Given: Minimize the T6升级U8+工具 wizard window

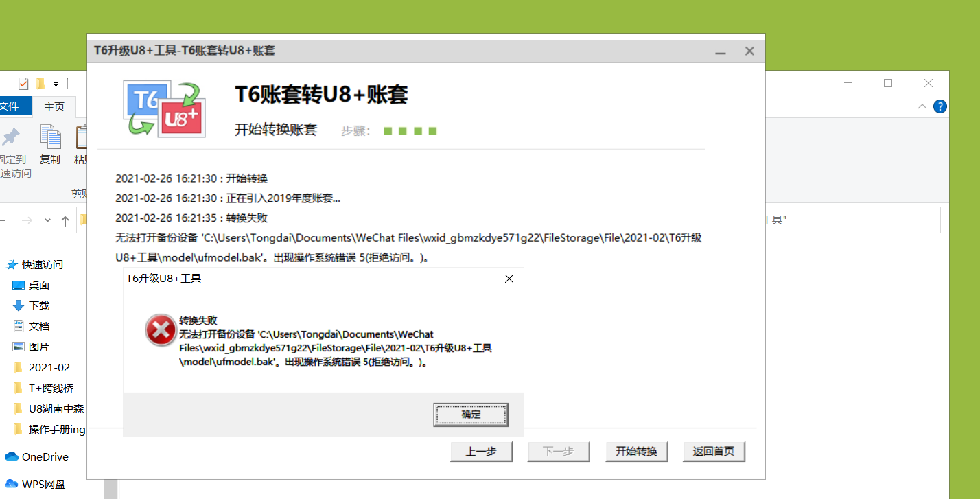Looking at the screenshot, I should (x=721, y=51).
